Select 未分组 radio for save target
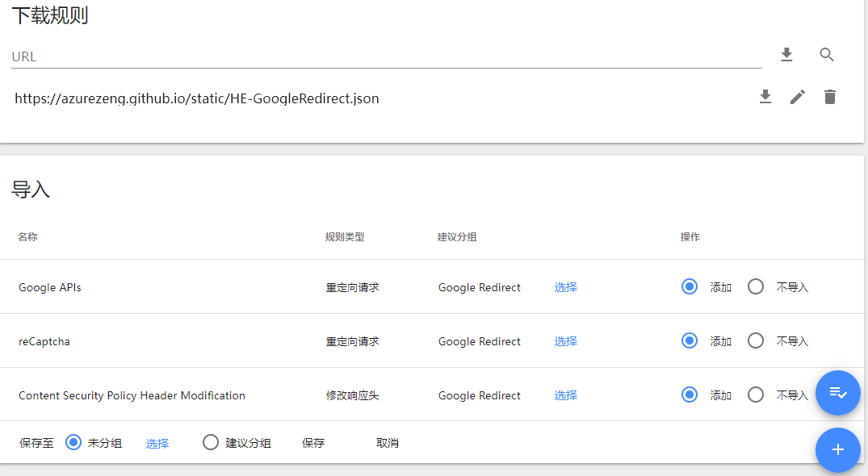 [73, 442]
